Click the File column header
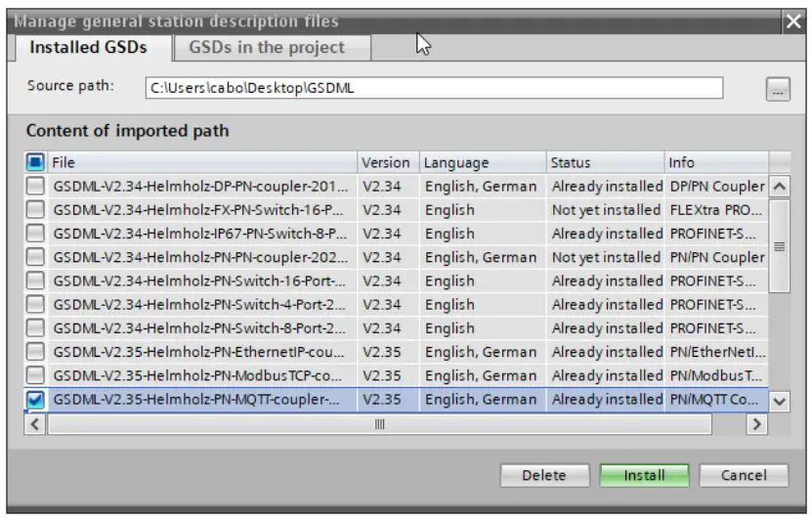This screenshot has width=812, height=520. point(202,162)
